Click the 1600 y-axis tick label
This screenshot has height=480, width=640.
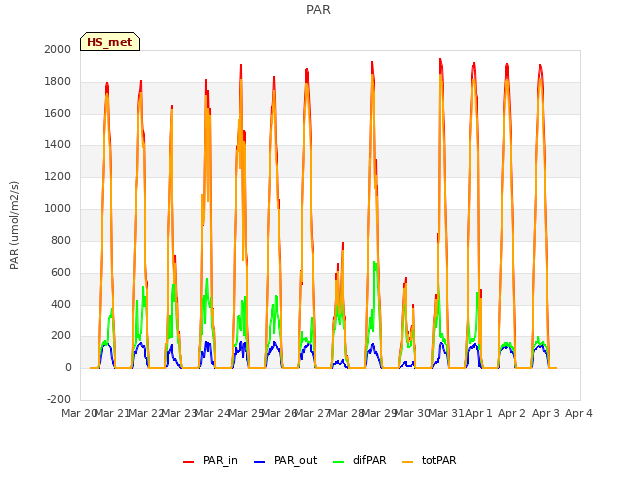point(58,113)
